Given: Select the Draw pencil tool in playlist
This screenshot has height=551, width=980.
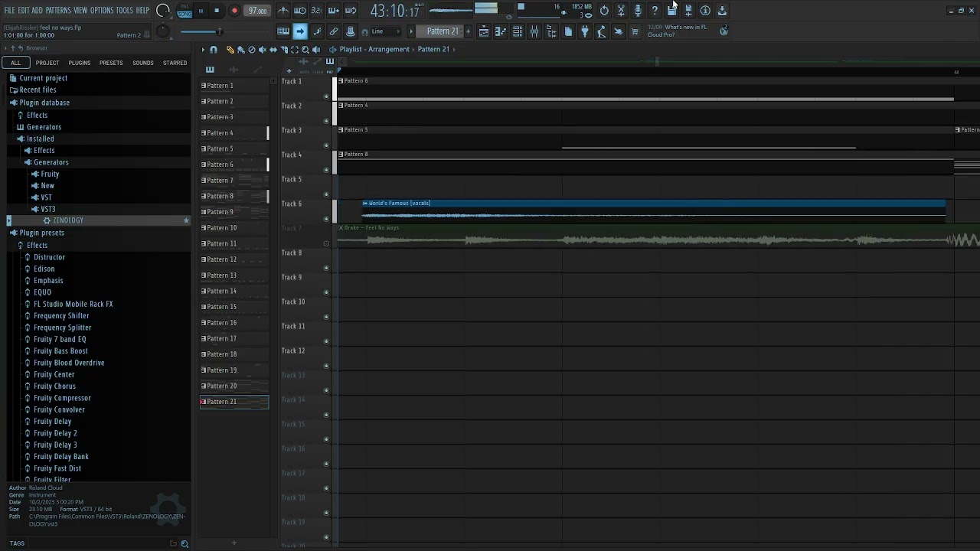Looking at the screenshot, I should click(230, 50).
